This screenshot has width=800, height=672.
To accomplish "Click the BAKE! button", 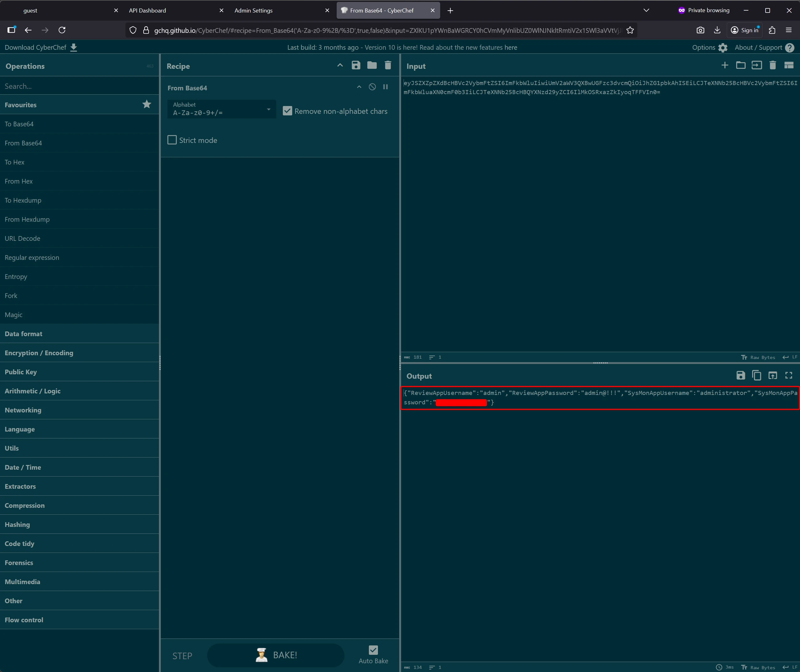I will tap(276, 655).
